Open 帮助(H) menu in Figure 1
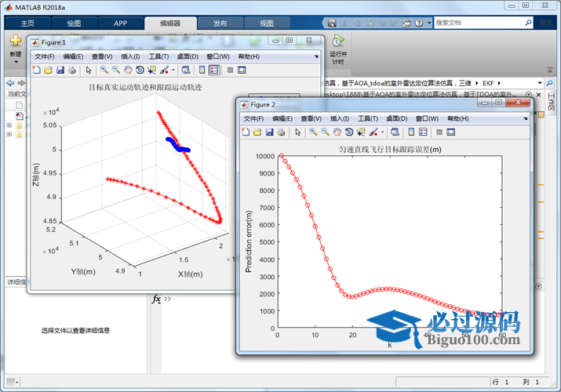The height and width of the screenshot is (392, 561). coord(249,56)
